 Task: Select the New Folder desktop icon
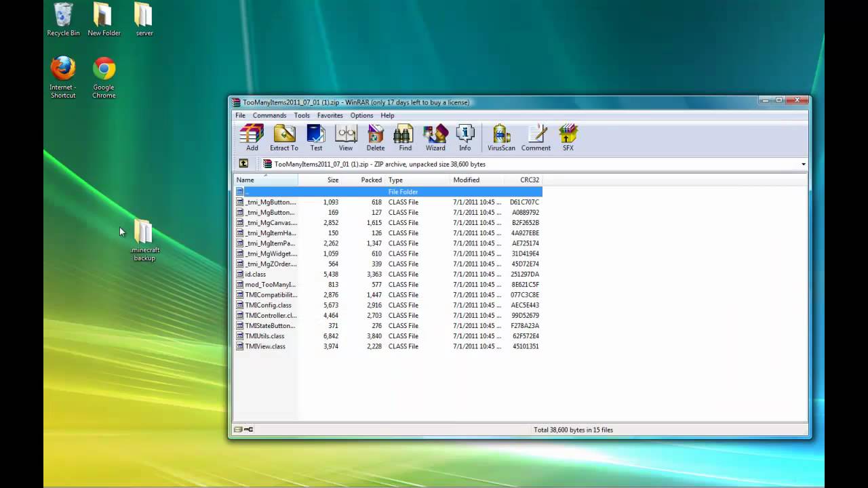pyautogui.click(x=104, y=19)
